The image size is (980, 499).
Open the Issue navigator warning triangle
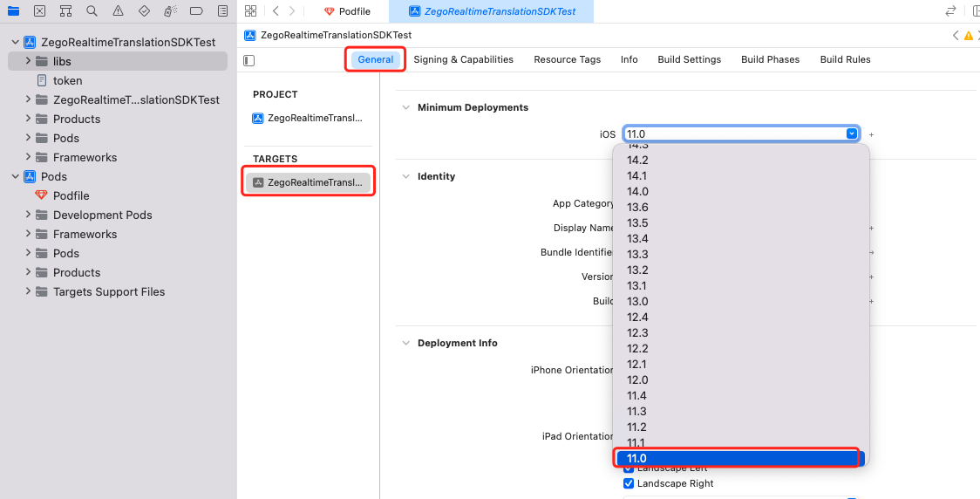118,10
